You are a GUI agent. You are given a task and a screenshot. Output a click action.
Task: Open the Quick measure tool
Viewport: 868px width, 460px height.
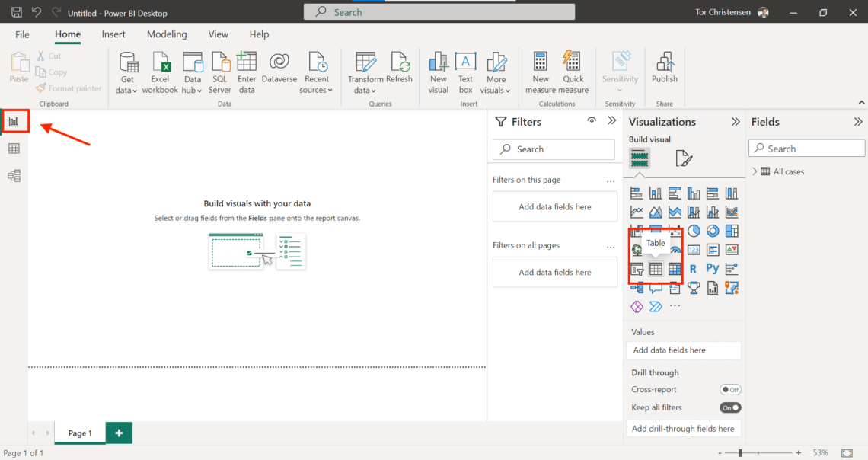(573, 74)
